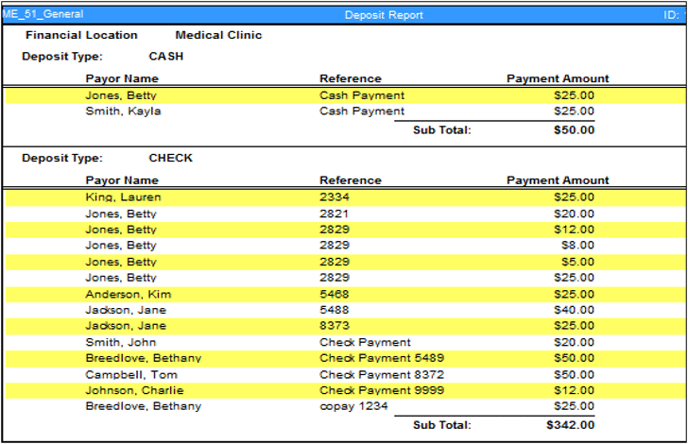Viewport: 688px width, 444px height.
Task: Select the $342.00 check sub total
Action: pos(573,425)
